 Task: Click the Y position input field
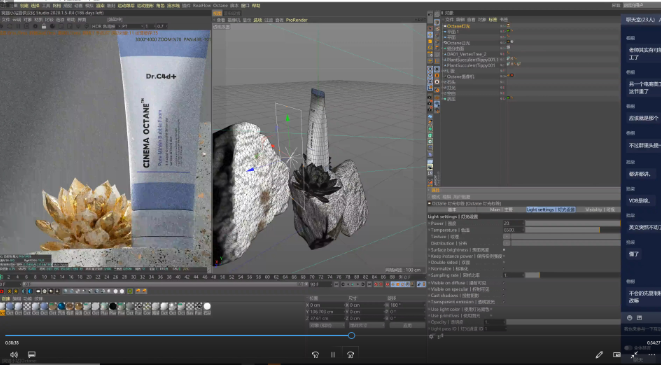327,311
